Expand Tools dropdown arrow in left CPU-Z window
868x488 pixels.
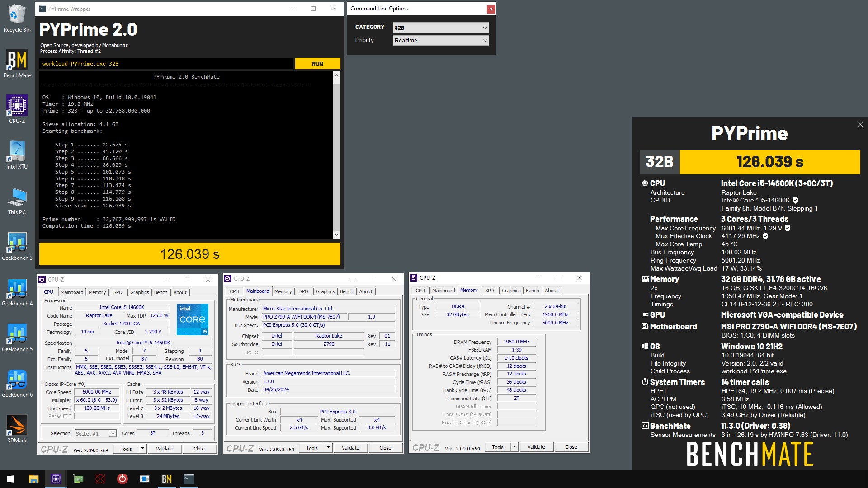pos(142,449)
